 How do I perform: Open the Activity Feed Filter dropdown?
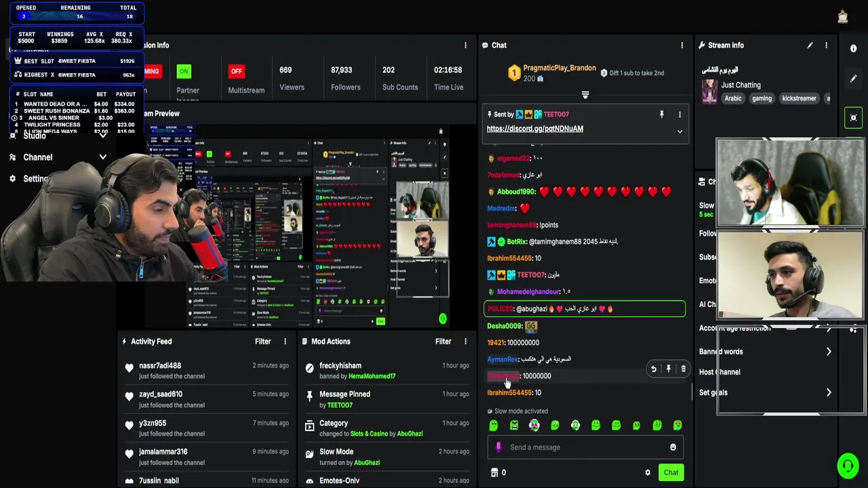pyautogui.click(x=263, y=342)
